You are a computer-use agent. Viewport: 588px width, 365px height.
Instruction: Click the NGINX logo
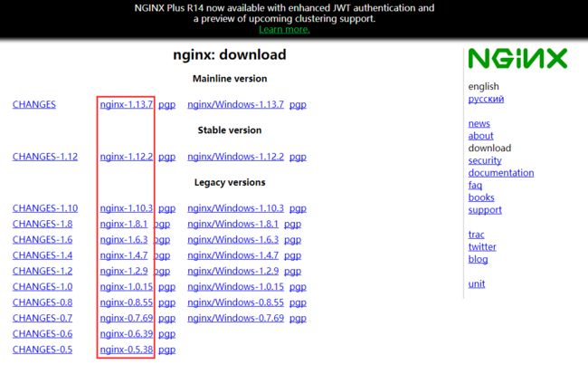click(x=517, y=59)
